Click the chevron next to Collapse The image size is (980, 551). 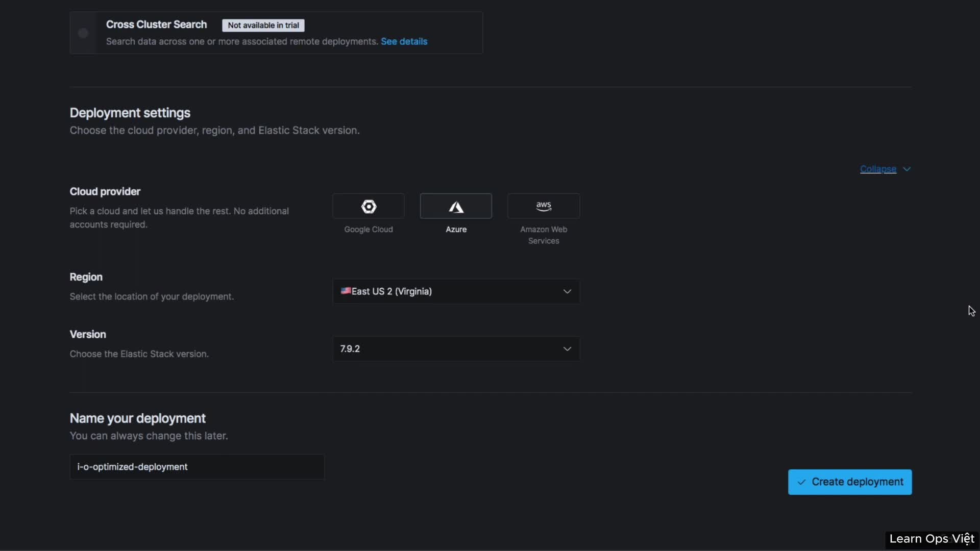(x=906, y=169)
